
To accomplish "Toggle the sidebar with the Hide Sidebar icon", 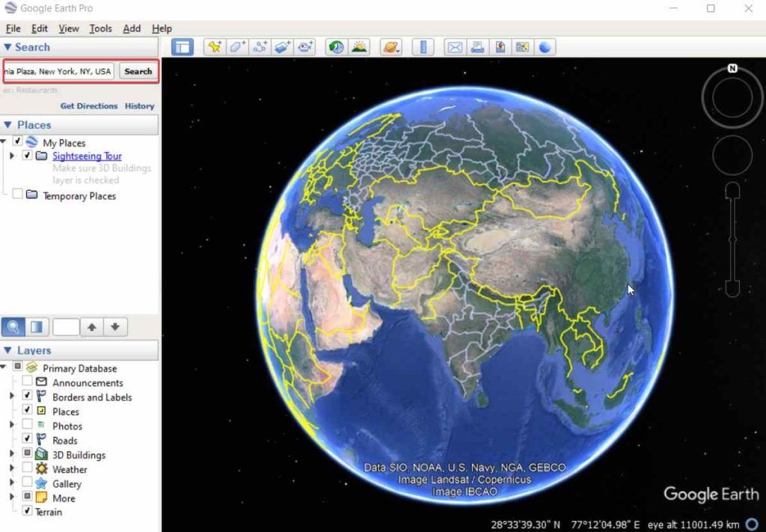I will pos(183,47).
